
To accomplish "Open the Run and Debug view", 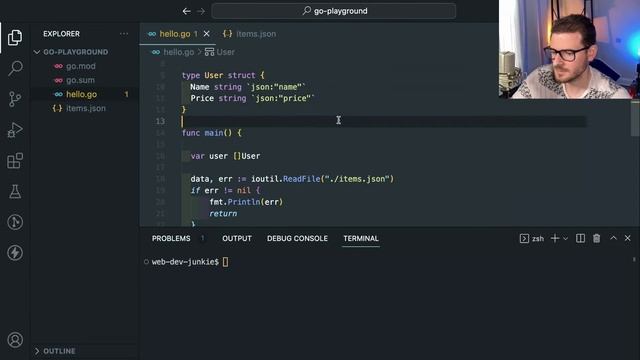I will click(15, 130).
